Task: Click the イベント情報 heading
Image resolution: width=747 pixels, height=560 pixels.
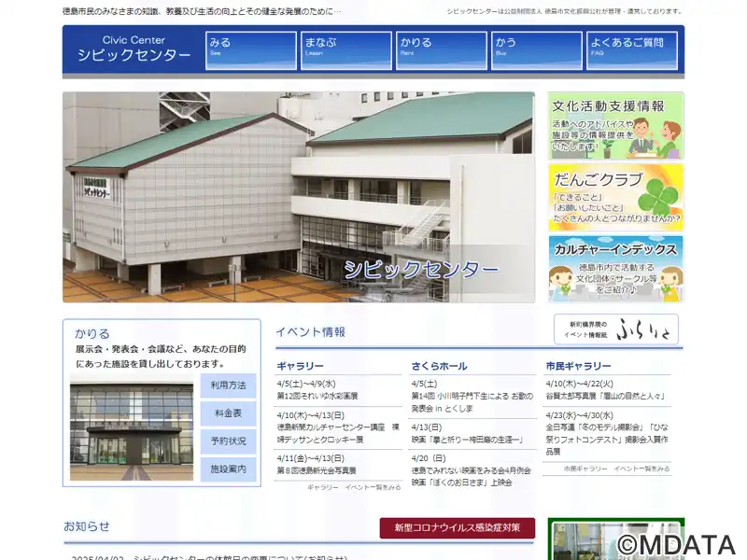Action: tap(311, 332)
